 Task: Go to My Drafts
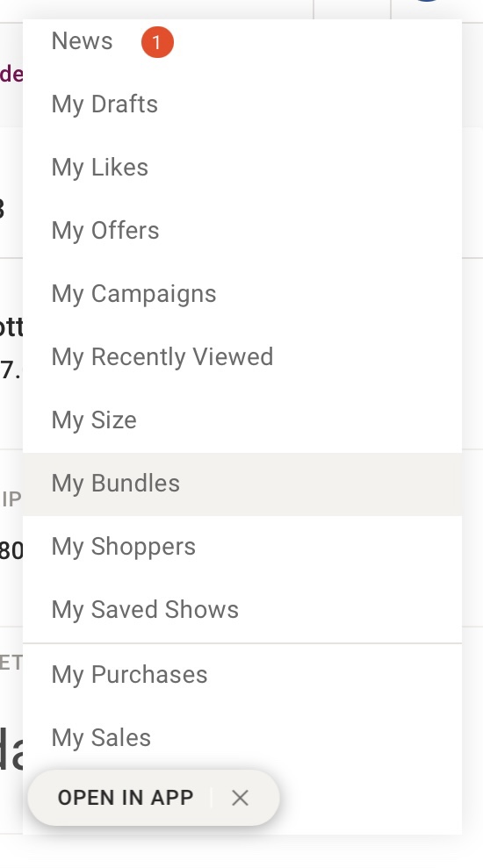(x=242, y=104)
